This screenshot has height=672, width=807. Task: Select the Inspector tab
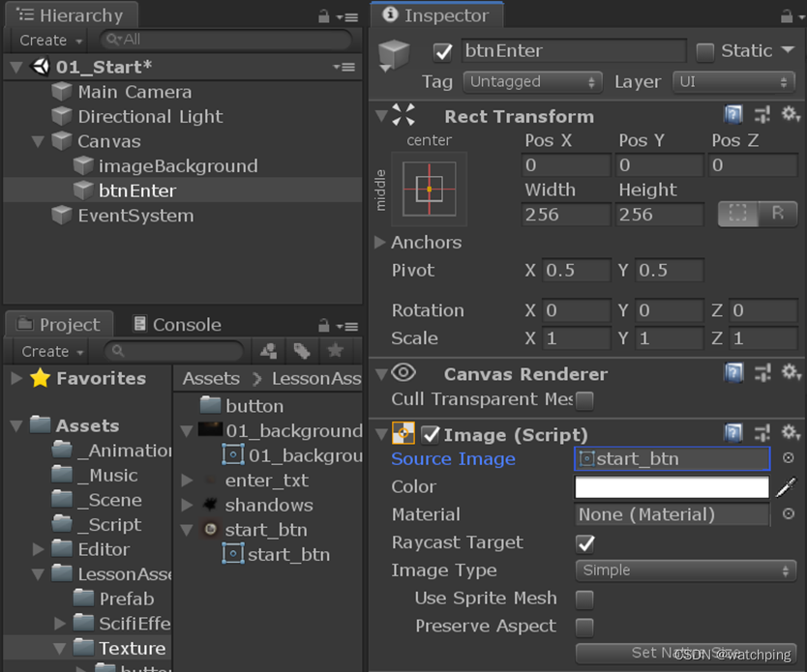[x=436, y=15]
